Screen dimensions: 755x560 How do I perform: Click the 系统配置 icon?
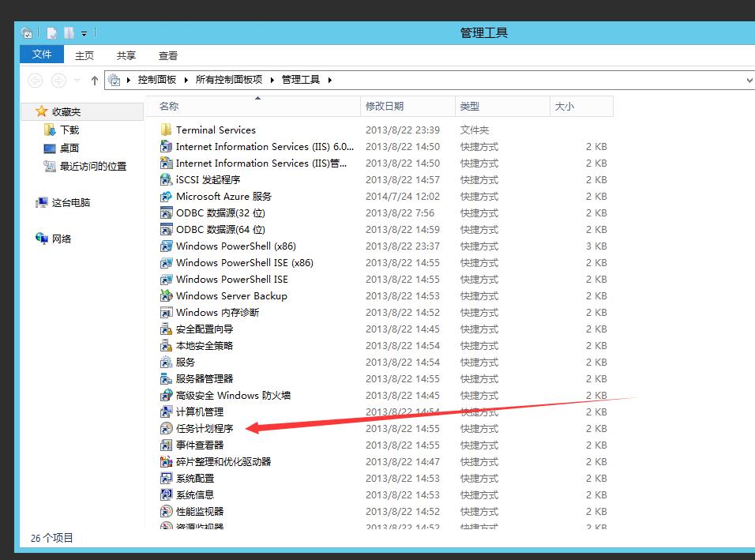(166, 478)
